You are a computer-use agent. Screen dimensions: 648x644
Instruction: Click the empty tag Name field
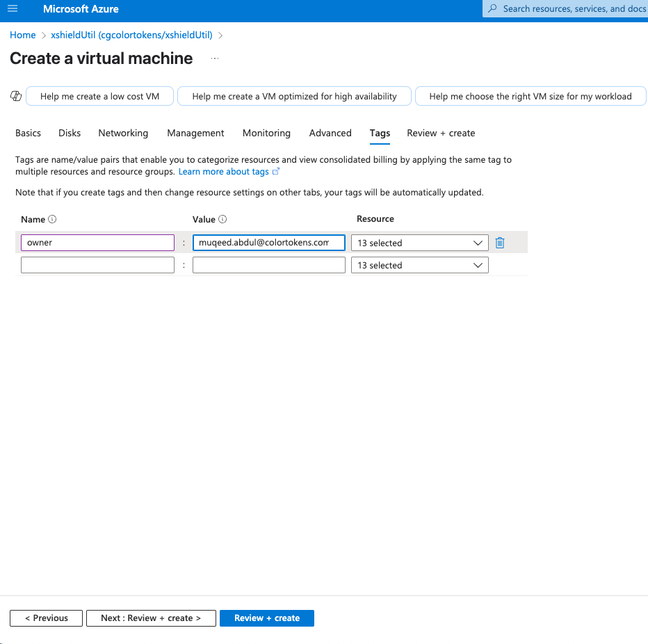[x=97, y=265]
